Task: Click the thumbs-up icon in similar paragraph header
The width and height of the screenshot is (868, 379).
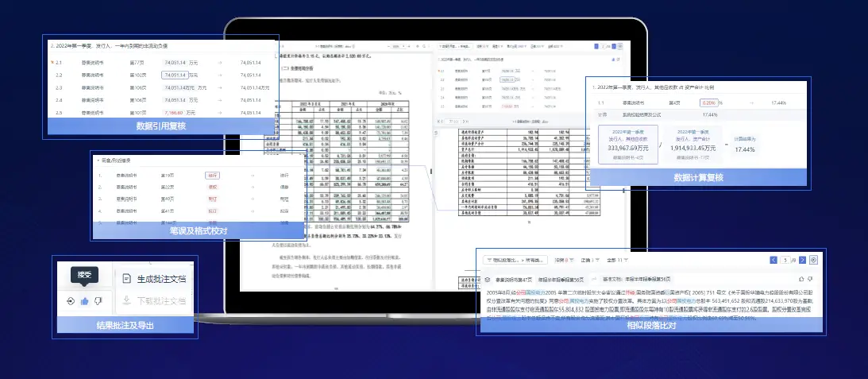Action: click(800, 279)
